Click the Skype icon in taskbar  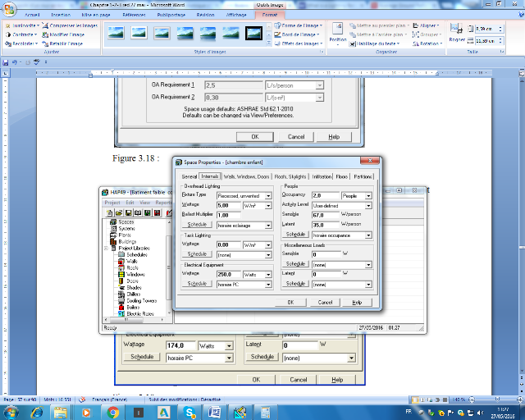[189, 411]
